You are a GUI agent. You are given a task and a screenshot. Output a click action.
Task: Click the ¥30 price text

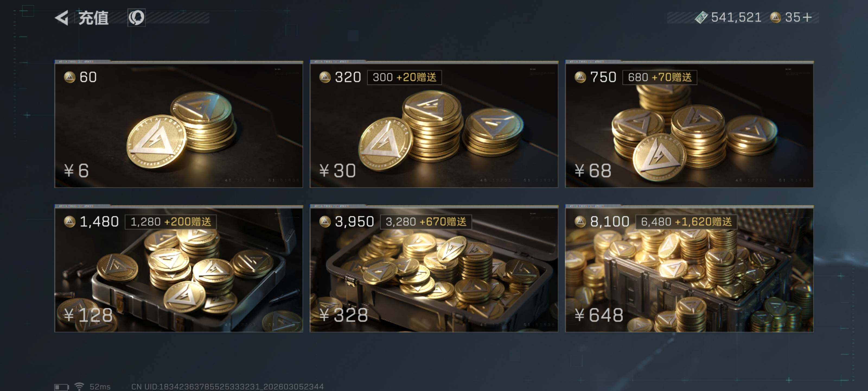[x=337, y=171]
